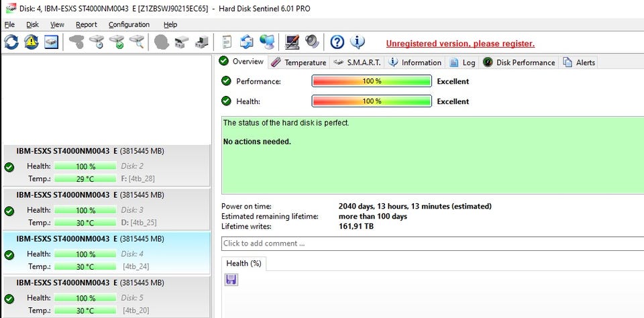
Task: Click the 'Excellent' label next to Performance
Action: (453, 81)
